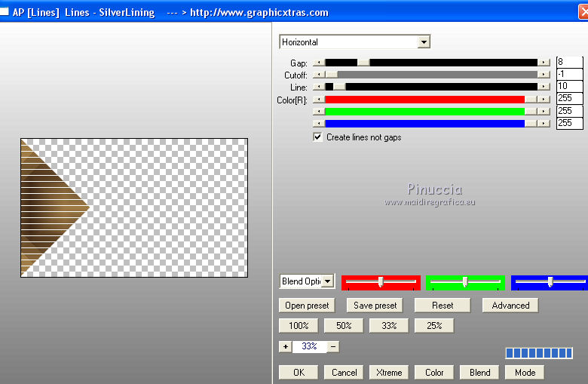Click the Gap value field showing 8
The width and height of the screenshot is (588, 384).
[569, 62]
